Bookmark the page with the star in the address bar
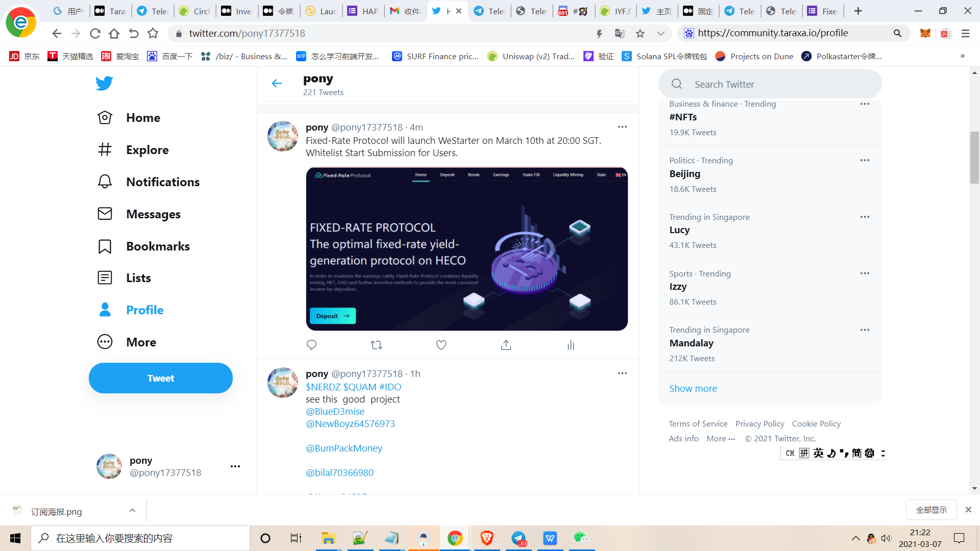The width and height of the screenshot is (980, 551). pyautogui.click(x=640, y=33)
